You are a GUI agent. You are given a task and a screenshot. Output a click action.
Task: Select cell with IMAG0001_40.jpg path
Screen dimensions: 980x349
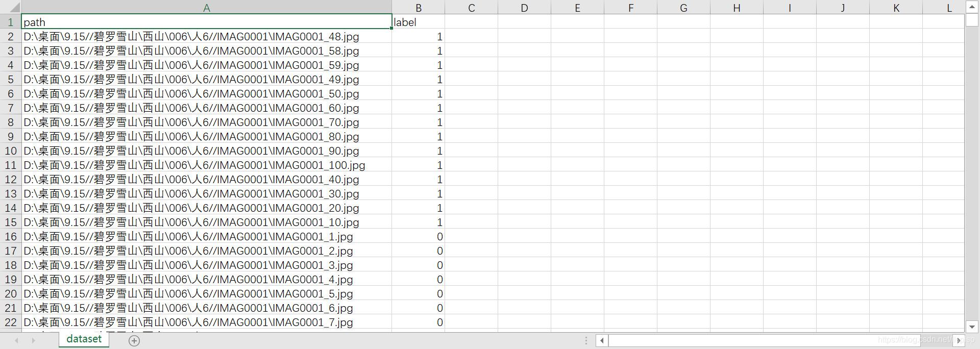pos(207,179)
